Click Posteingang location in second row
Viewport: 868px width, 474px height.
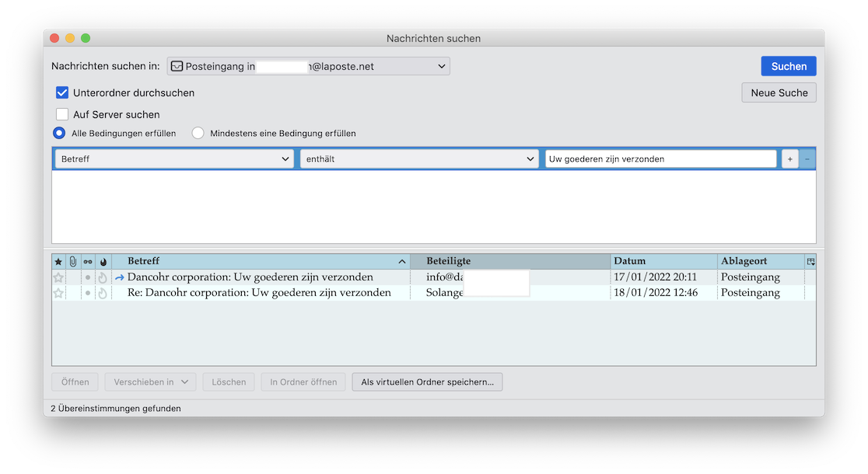click(750, 293)
